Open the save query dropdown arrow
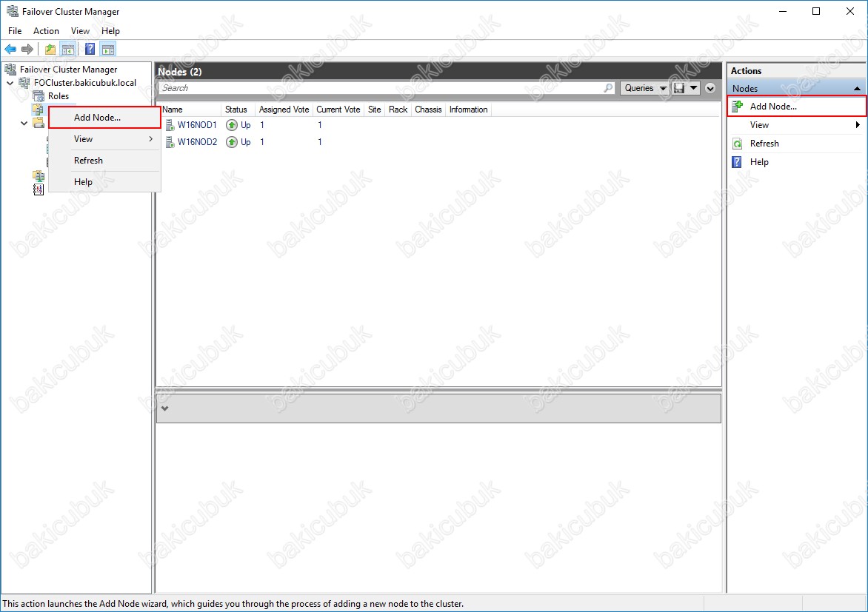This screenshot has width=868, height=612. 694,88
